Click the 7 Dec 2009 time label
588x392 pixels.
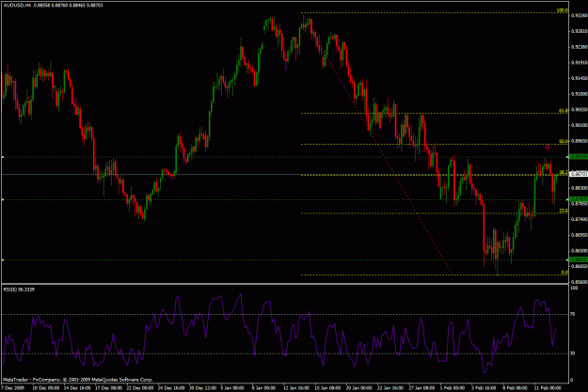coord(13,388)
